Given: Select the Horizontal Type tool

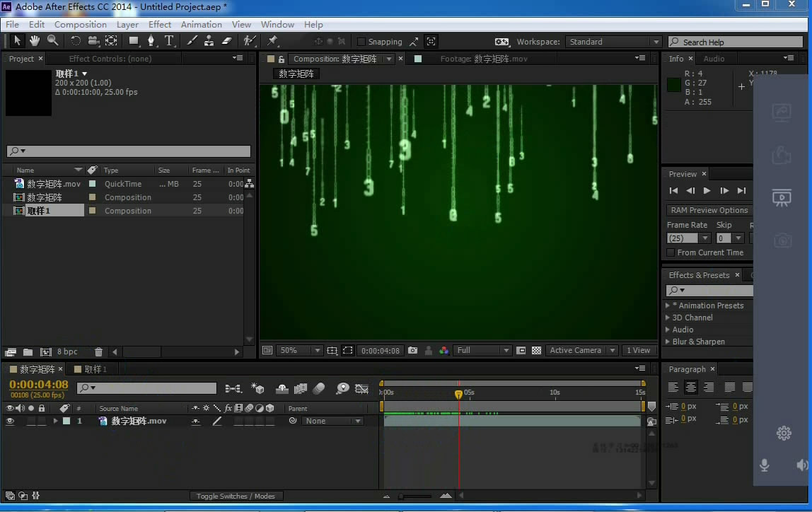Looking at the screenshot, I should pos(169,41).
